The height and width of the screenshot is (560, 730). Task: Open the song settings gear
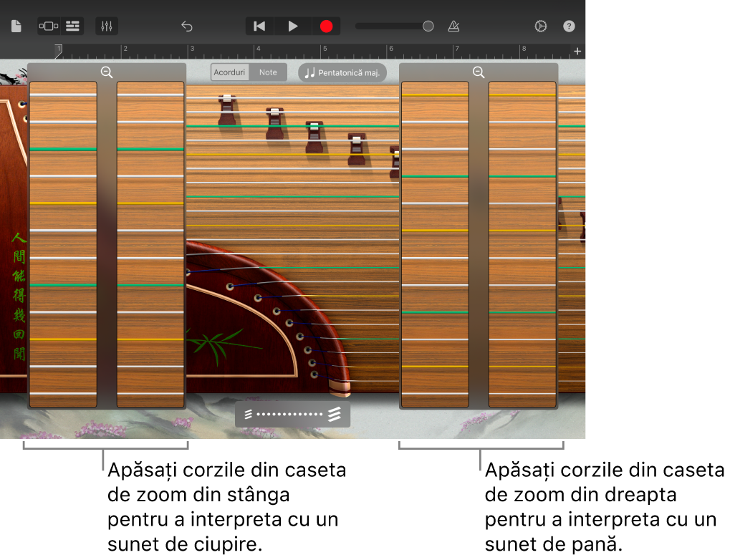[540, 26]
